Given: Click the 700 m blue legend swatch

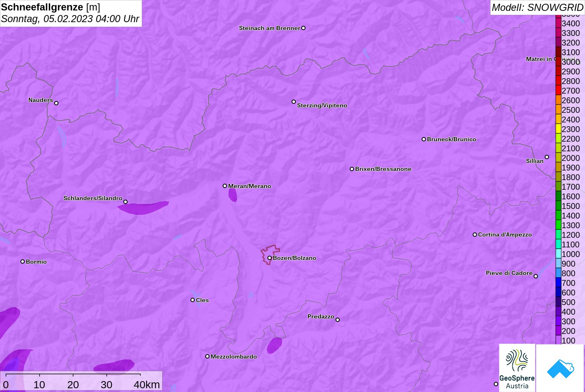Looking at the screenshot, I should pos(558,283).
